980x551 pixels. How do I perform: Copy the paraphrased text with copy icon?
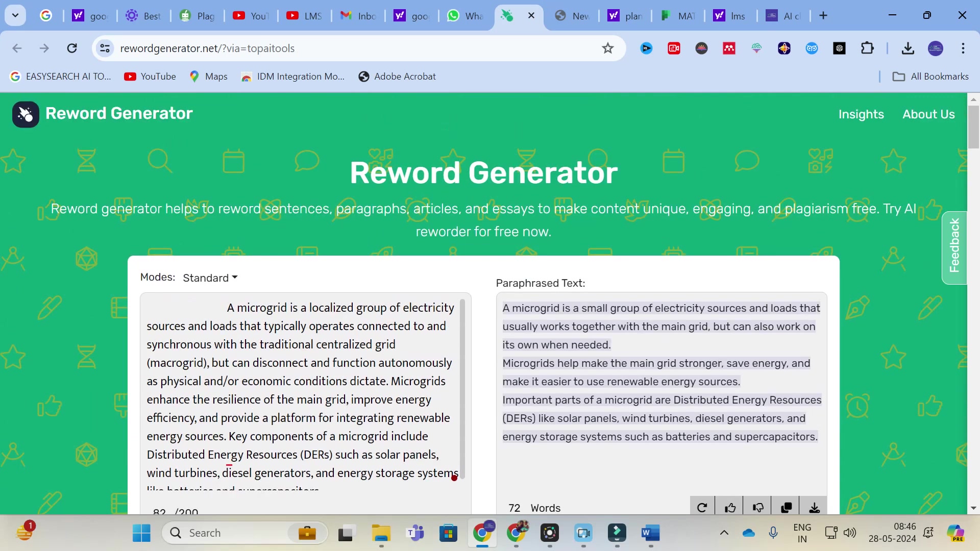point(787,508)
